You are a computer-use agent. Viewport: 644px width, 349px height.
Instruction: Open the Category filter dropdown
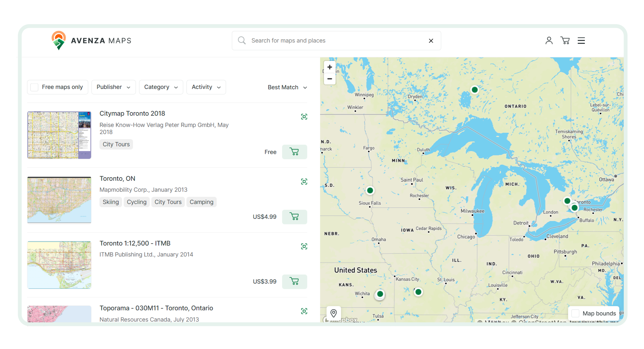pos(161,87)
